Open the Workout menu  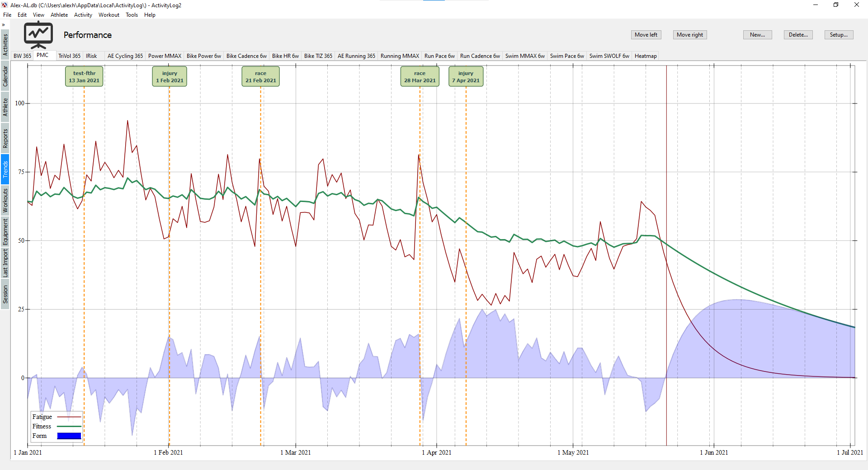click(109, 15)
